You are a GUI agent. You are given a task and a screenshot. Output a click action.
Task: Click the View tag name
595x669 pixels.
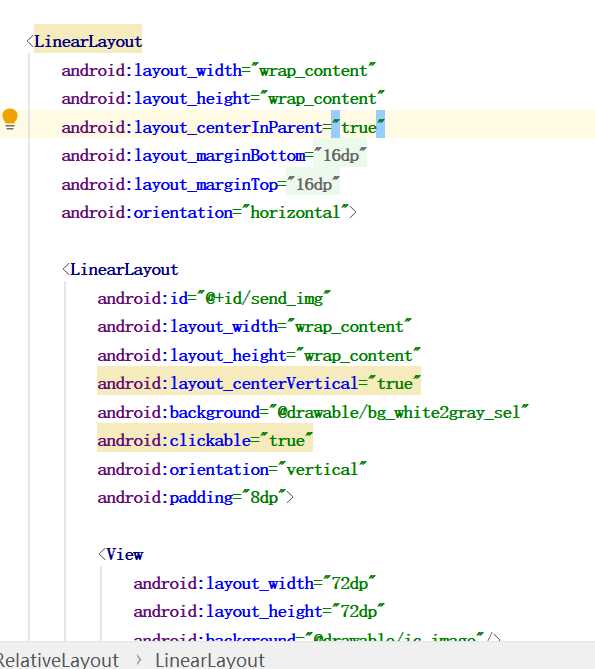(x=125, y=555)
